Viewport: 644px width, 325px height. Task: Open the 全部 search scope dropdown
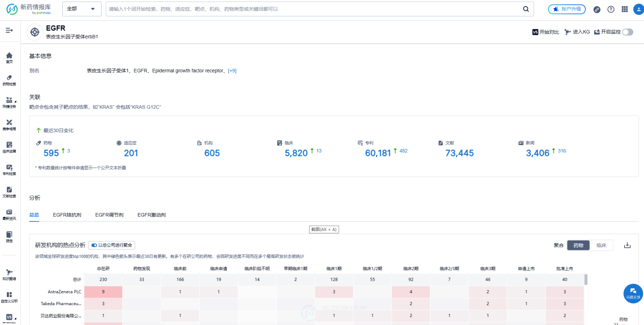[81, 9]
